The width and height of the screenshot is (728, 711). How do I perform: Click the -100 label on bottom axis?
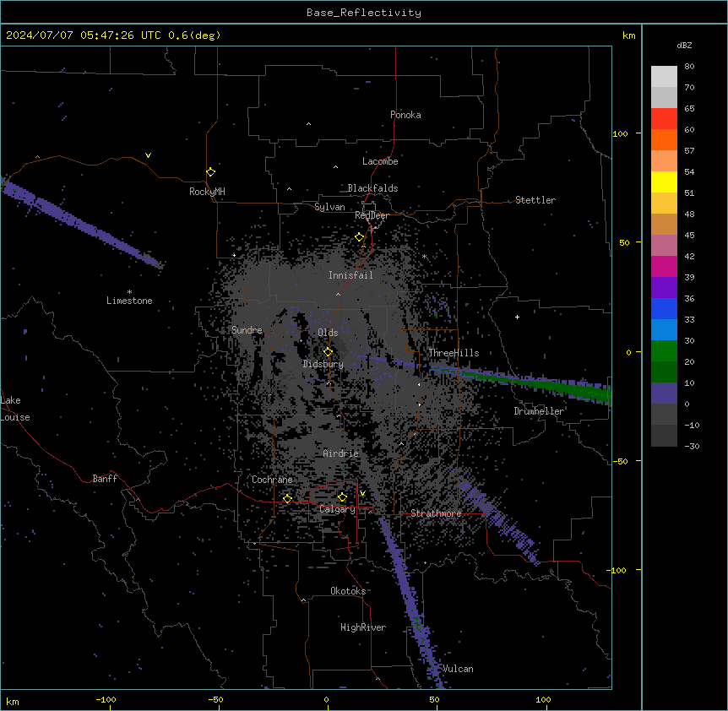(106, 699)
